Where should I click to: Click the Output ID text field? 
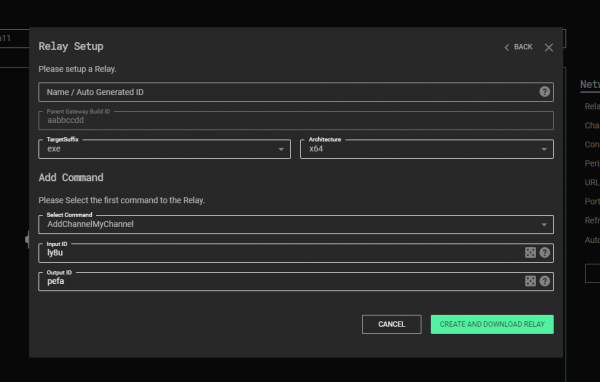click(x=281, y=281)
